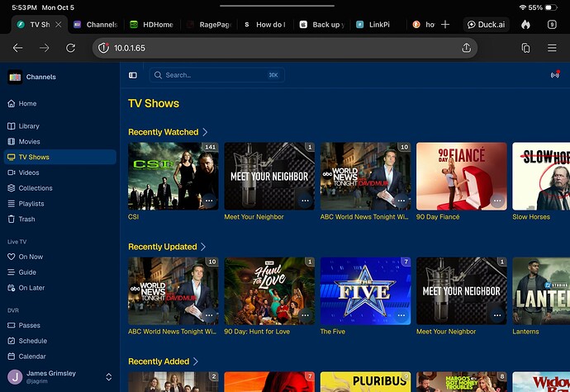Screen dimensions: 570x392
Task: Open On Now under Live TV
Action: [60, 257]
